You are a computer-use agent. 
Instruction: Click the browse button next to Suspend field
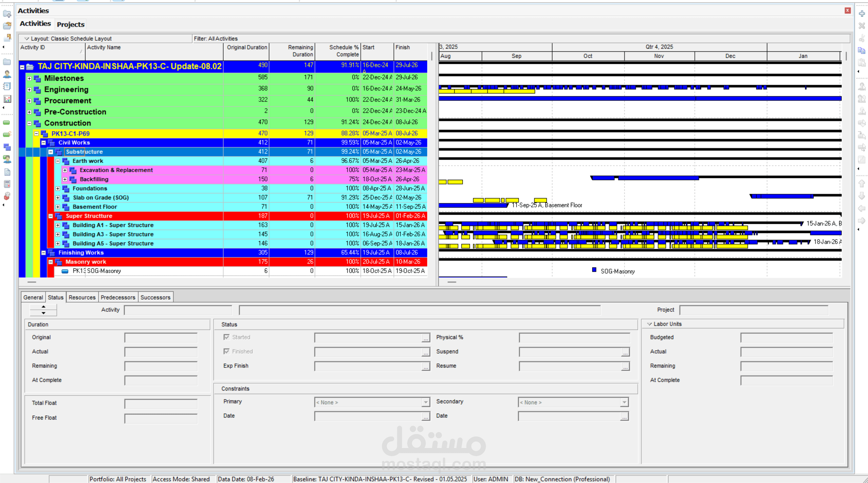tap(625, 352)
